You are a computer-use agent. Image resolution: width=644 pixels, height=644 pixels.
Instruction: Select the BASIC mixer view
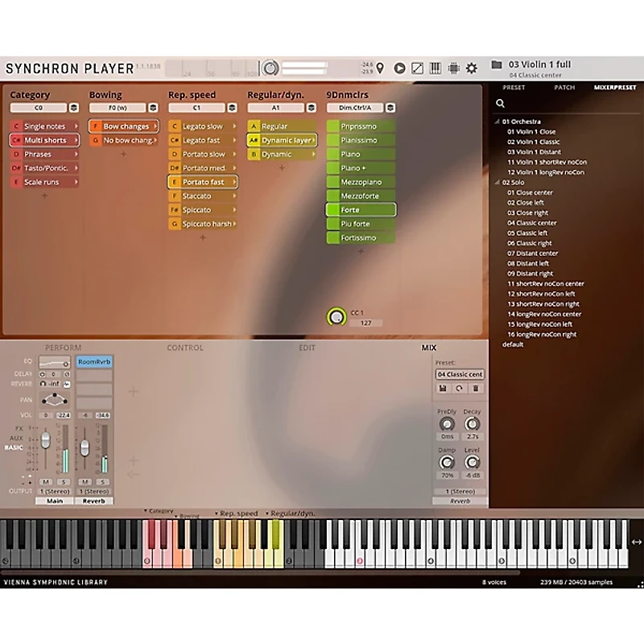coord(14,448)
